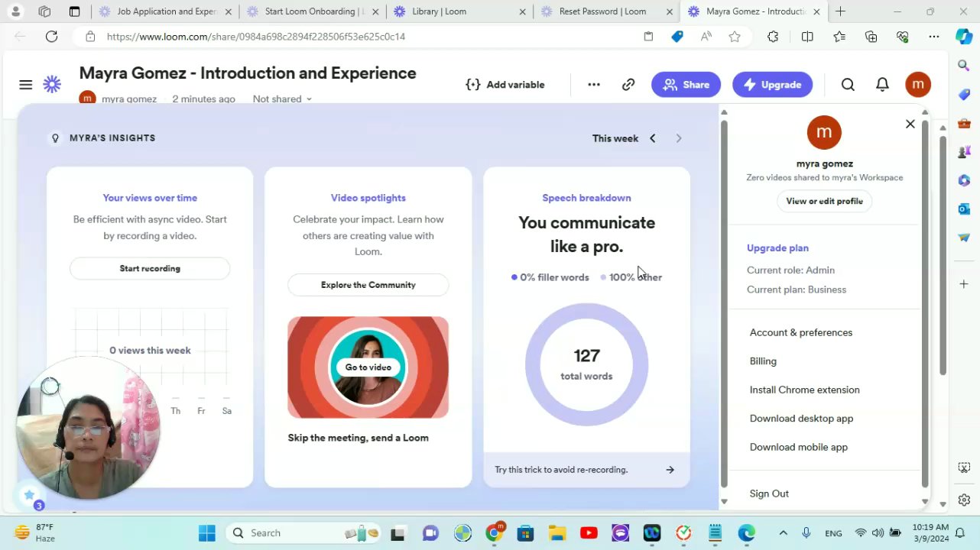Open browser extensions puzzle icon

pyautogui.click(x=773, y=37)
